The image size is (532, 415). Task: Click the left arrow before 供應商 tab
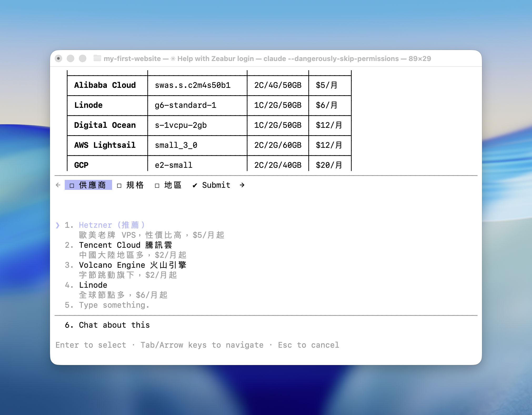pyautogui.click(x=58, y=185)
